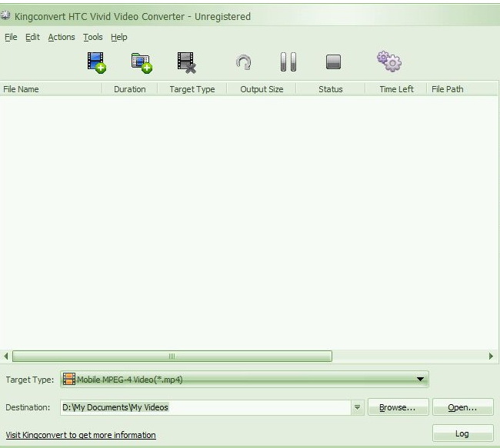The image size is (500, 448).
Task: Click the horizontal scrollbar right arrow
Action: click(491, 356)
